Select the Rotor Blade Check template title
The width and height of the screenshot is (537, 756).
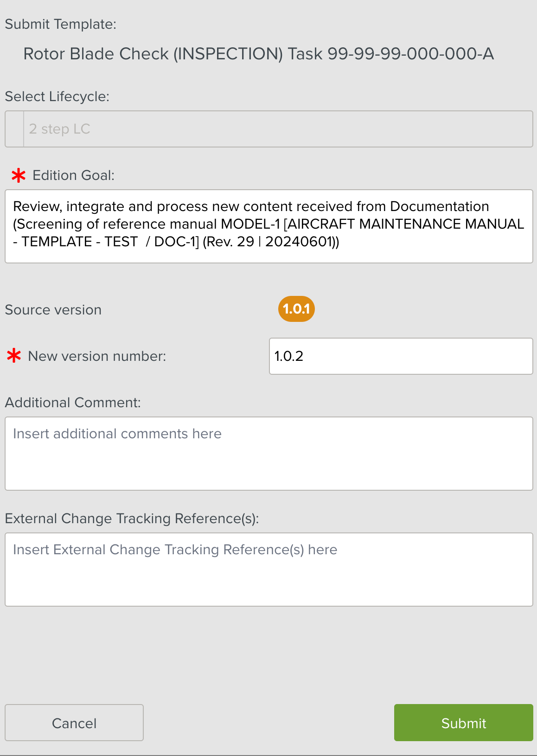click(x=258, y=54)
